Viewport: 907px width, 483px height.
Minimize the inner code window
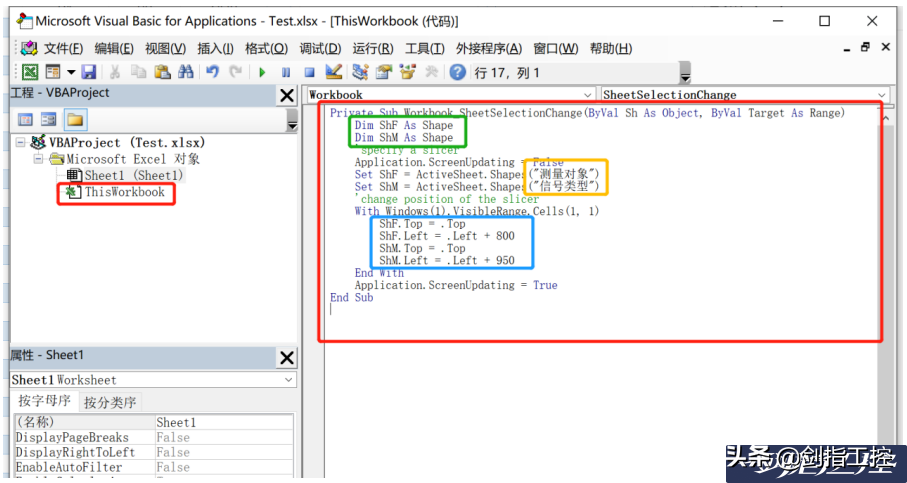(x=846, y=49)
